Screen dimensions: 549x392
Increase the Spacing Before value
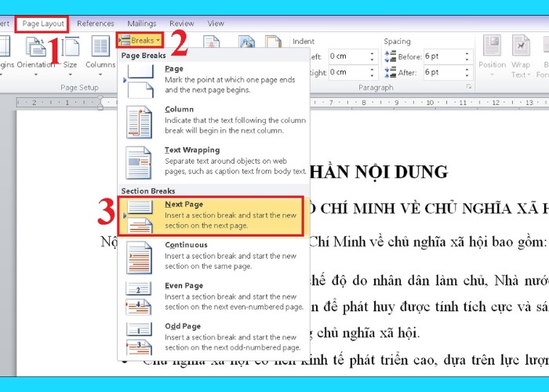(467, 53)
